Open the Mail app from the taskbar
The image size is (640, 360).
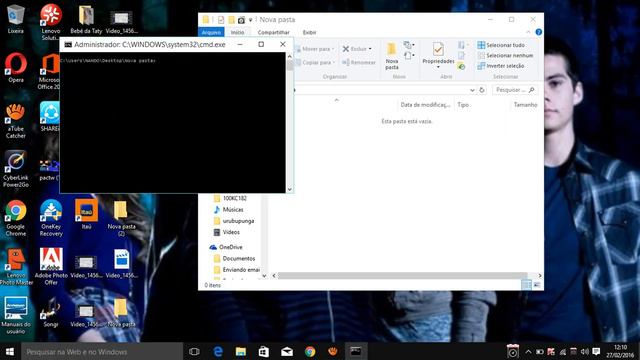(287, 351)
